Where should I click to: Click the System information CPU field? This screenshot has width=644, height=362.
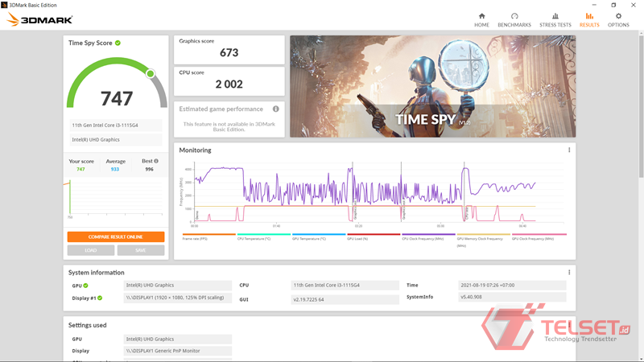pyautogui.click(x=345, y=286)
